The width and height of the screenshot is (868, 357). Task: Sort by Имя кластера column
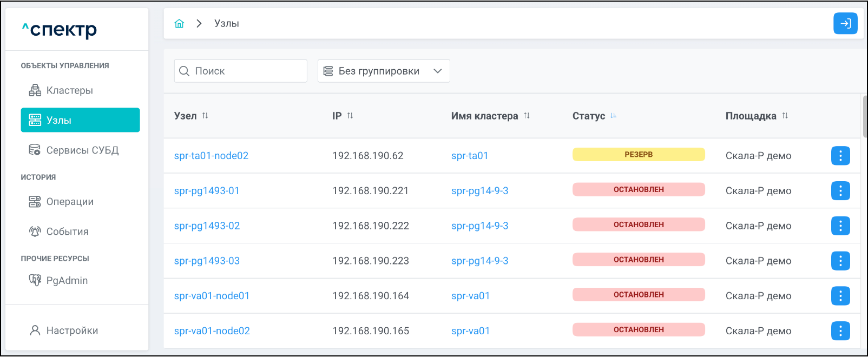[x=527, y=116]
